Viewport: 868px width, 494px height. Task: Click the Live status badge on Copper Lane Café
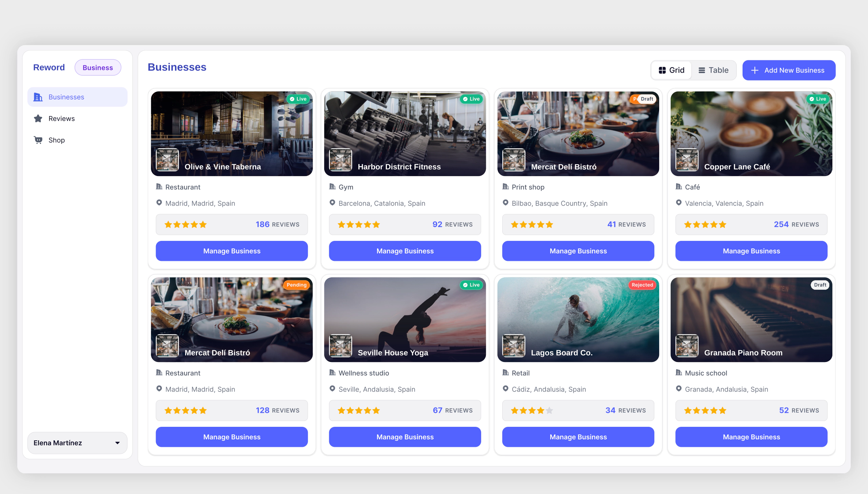pyautogui.click(x=817, y=99)
